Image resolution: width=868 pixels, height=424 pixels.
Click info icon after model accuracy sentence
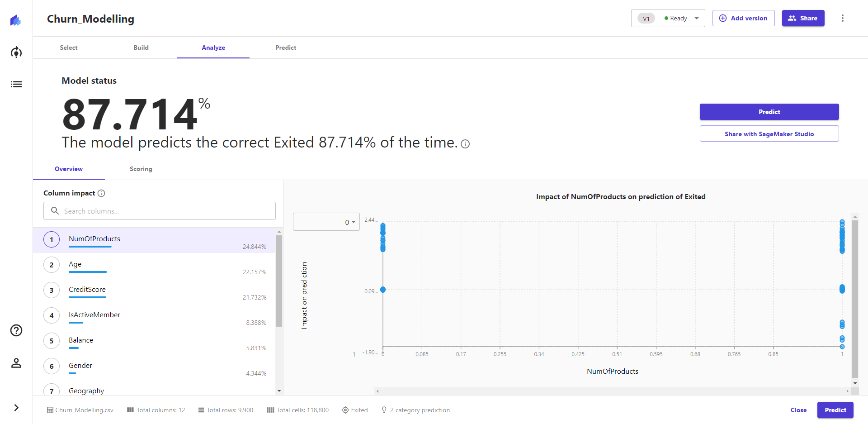coord(465,144)
